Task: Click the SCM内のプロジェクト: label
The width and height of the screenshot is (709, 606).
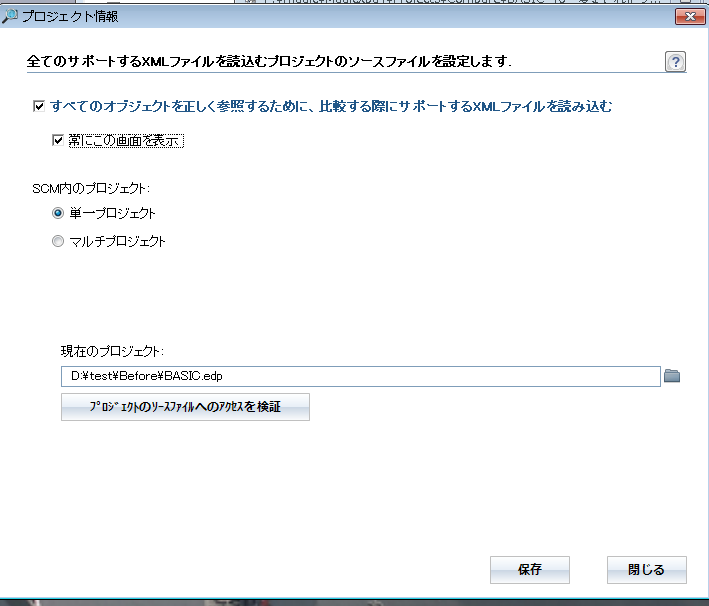Action: click(91, 189)
